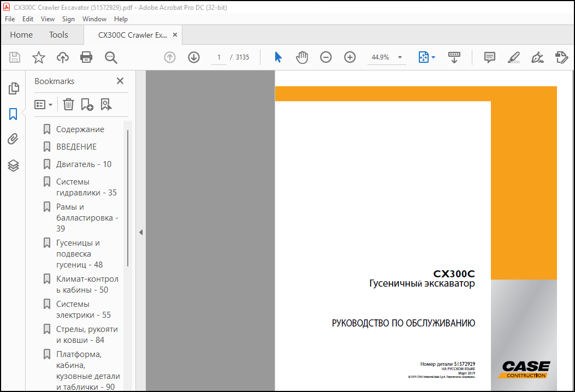Zoom in with plus icon

coord(350,57)
